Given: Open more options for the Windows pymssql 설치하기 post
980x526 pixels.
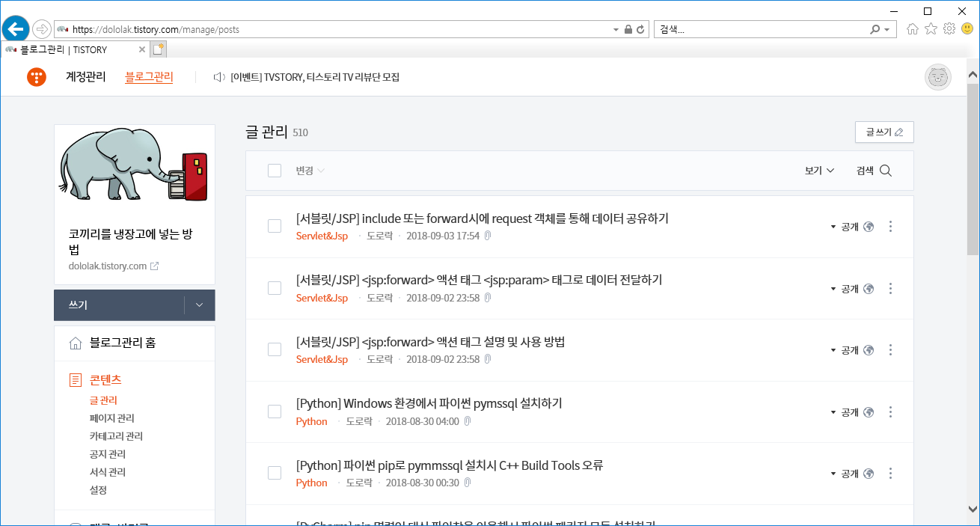Looking at the screenshot, I should [x=890, y=412].
